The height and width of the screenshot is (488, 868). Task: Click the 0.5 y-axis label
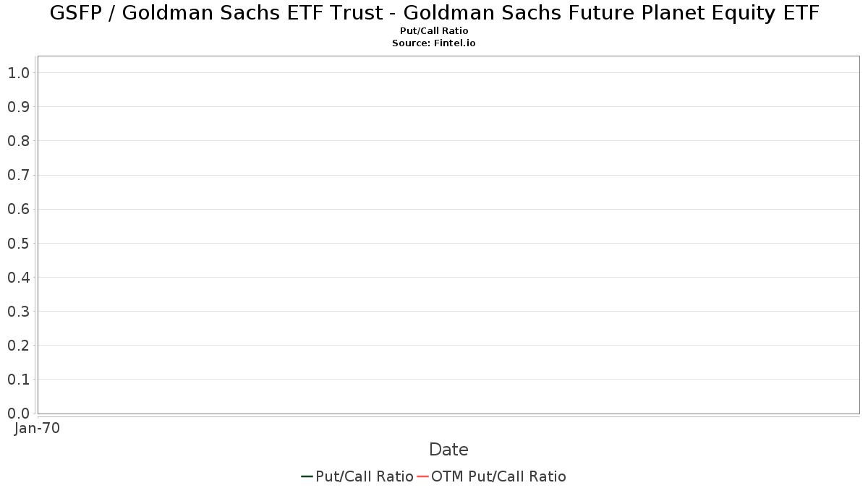click(18, 243)
